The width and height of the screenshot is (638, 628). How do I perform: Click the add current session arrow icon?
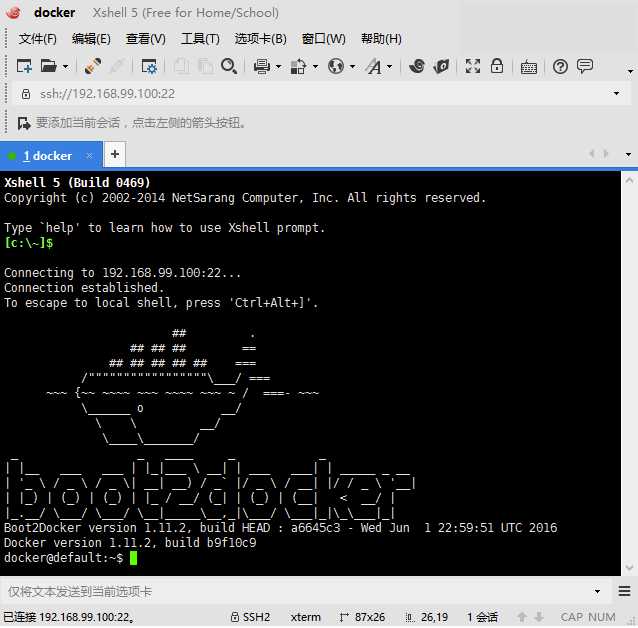pos(24,123)
